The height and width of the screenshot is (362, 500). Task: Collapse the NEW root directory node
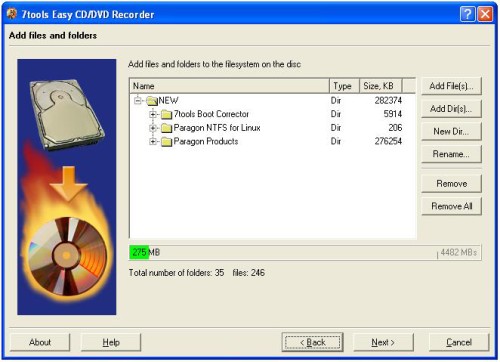138,100
